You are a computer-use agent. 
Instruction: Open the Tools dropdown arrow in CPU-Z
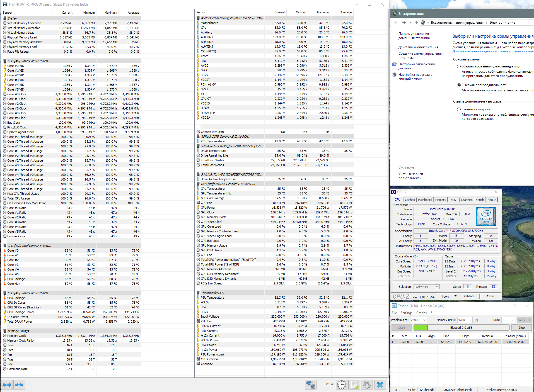click(x=455, y=296)
